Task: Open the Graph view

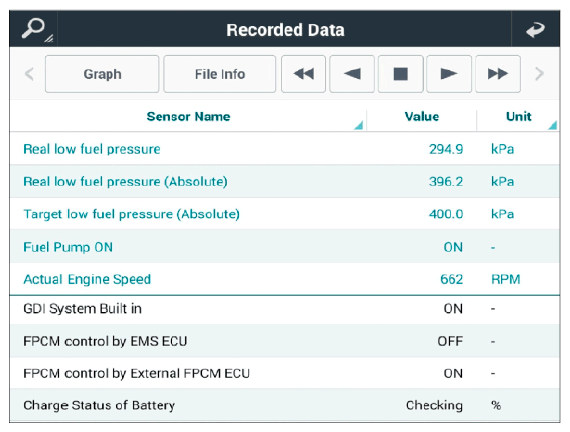Action: pyautogui.click(x=102, y=74)
